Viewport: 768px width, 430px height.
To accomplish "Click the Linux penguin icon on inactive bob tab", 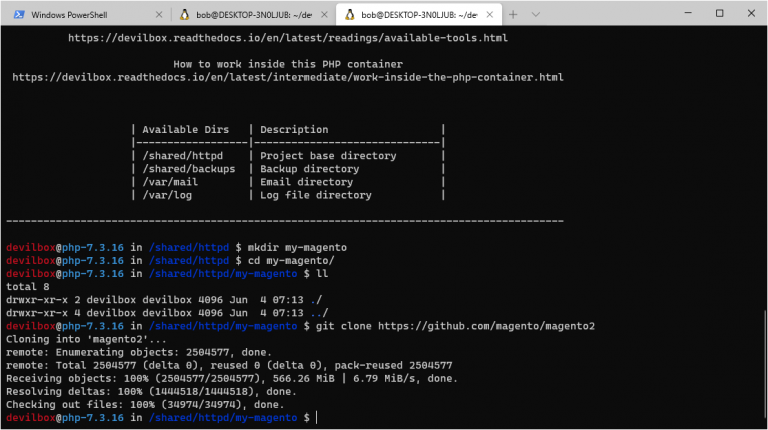I will (x=184, y=15).
